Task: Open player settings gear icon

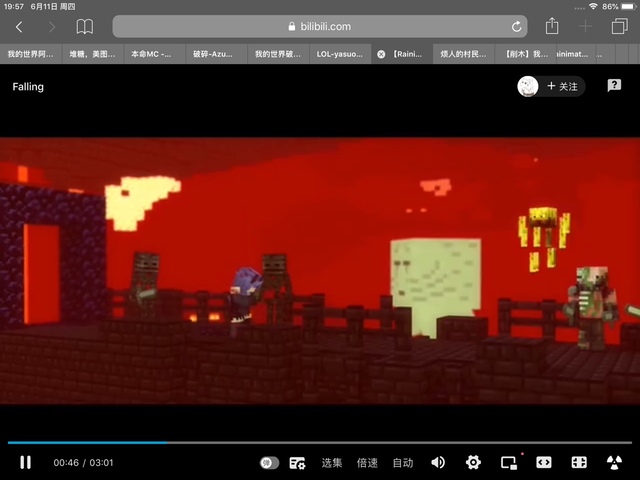Action: pyautogui.click(x=473, y=462)
